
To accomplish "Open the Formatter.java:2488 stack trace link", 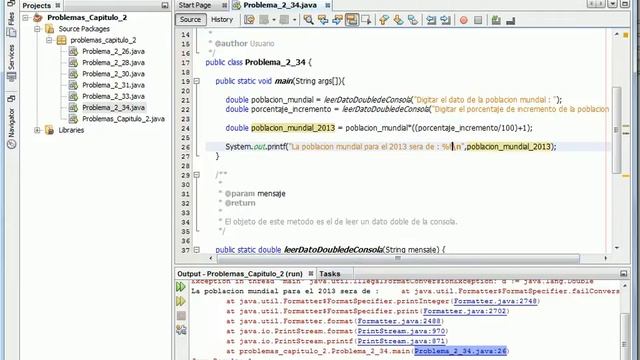I will pyautogui.click(x=399, y=321).
